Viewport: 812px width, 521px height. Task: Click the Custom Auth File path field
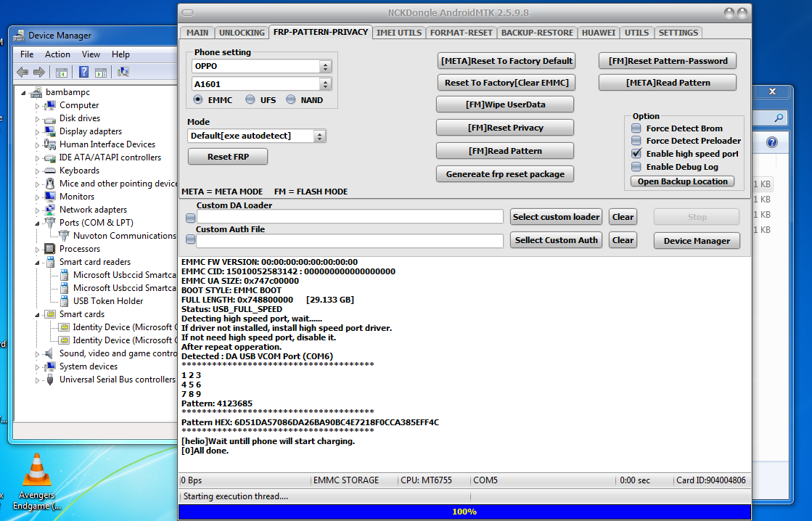pyautogui.click(x=350, y=241)
